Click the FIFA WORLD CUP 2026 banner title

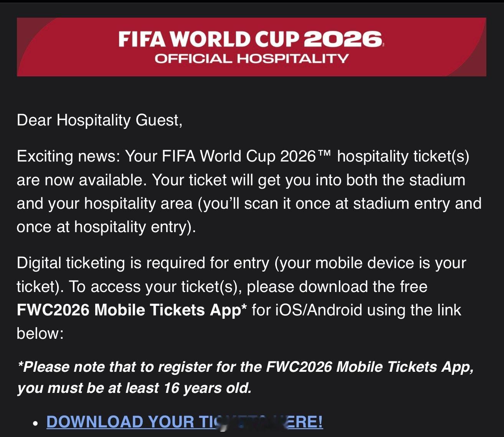[251, 39]
